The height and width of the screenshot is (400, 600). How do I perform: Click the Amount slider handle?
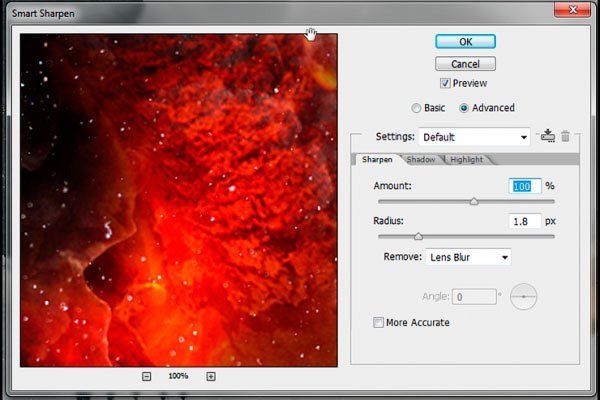[x=474, y=201]
